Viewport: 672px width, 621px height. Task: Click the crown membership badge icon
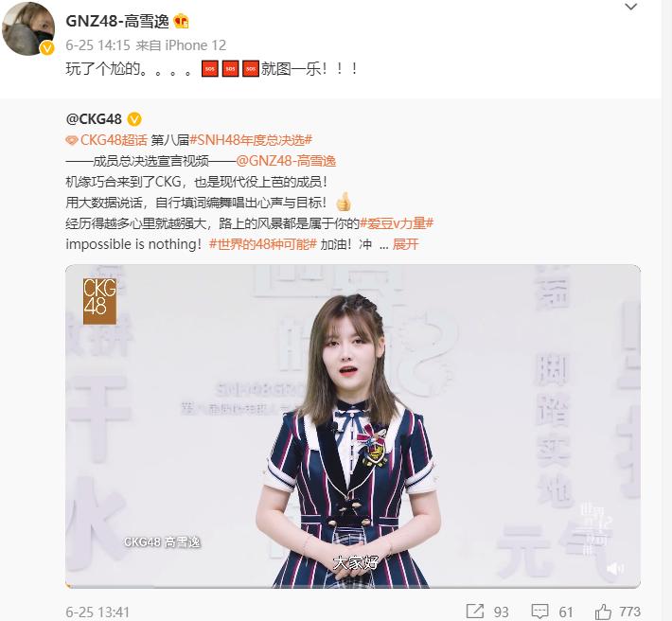(x=182, y=21)
